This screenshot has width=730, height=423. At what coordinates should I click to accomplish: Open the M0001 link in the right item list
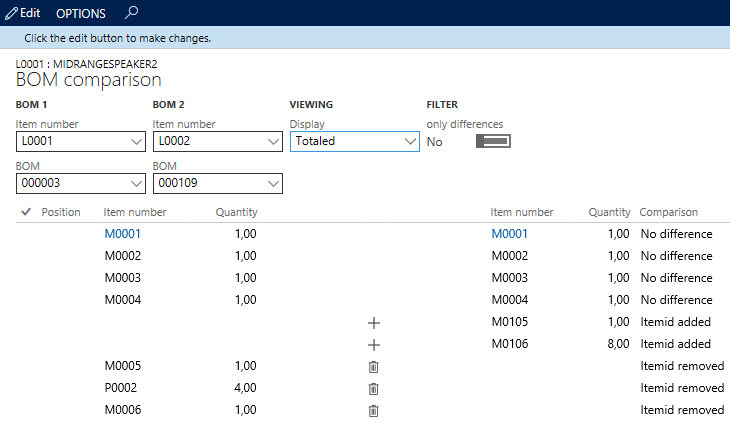click(510, 234)
